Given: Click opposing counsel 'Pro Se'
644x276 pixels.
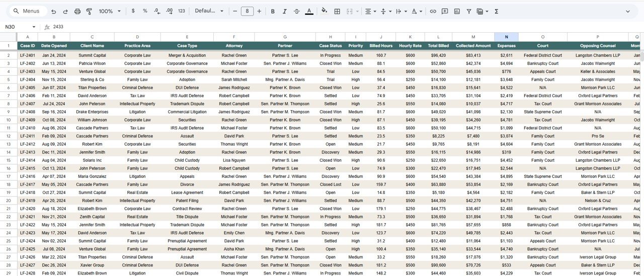Looking at the screenshot, I should (x=597, y=136).
